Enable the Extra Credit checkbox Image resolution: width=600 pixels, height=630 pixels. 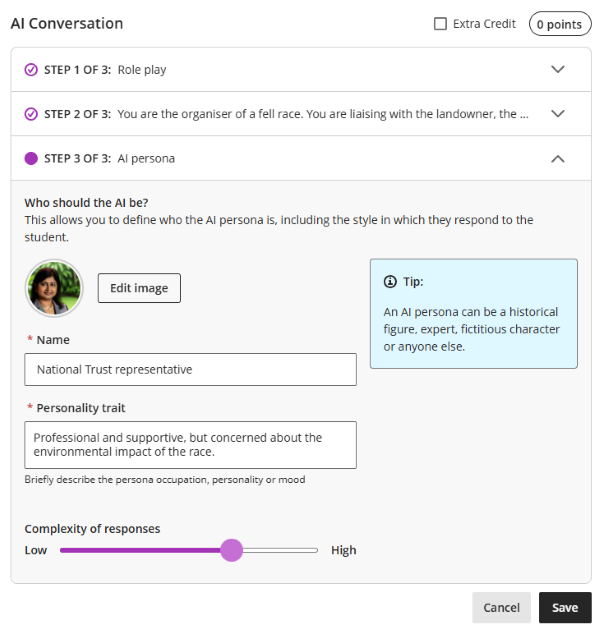pyautogui.click(x=440, y=24)
